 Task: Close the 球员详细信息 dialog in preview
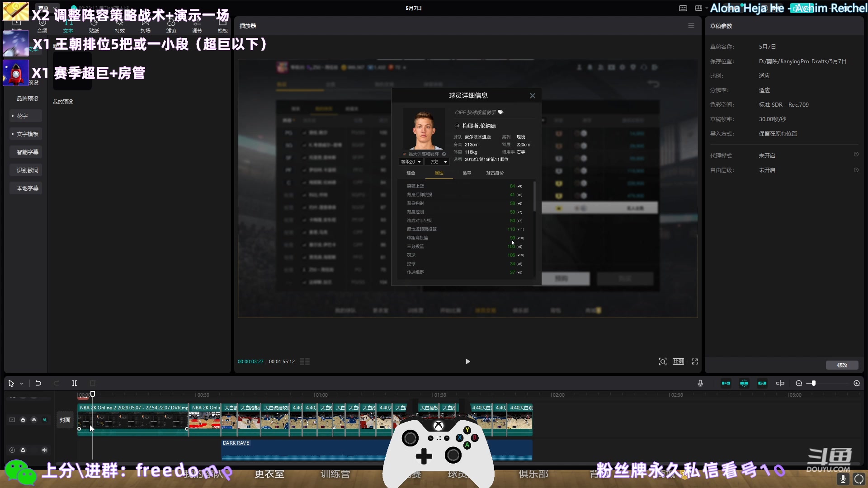[x=533, y=95]
